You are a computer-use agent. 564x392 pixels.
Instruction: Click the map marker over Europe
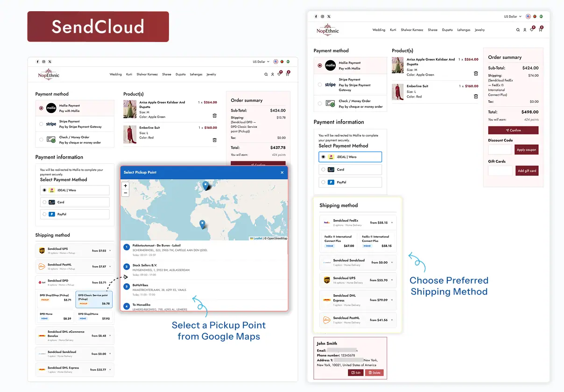click(205, 185)
